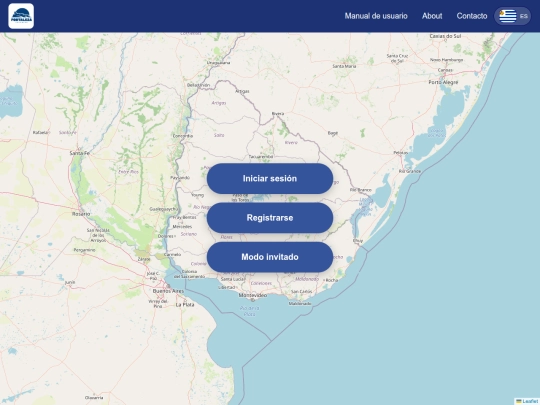Click Buenos Aires on the map
Viewport: 540px width, 405px height.
coord(168,291)
